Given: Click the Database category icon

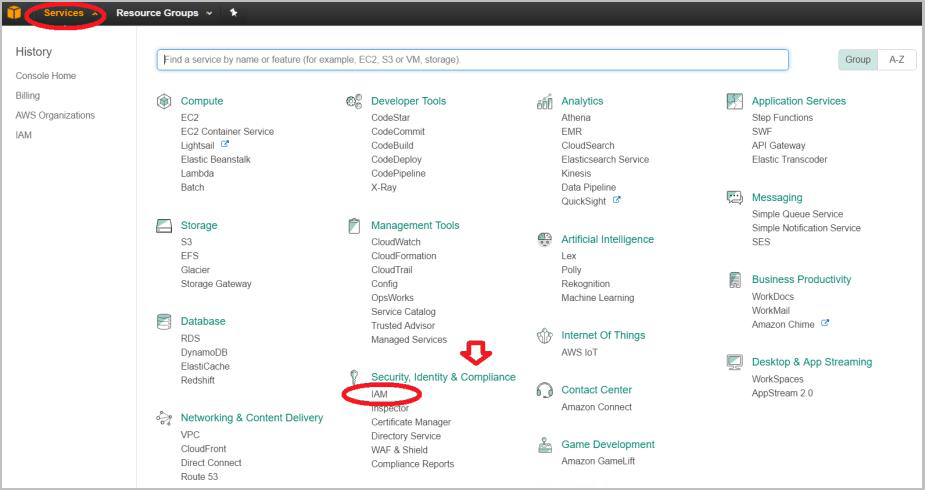Looking at the screenshot, I should (163, 321).
